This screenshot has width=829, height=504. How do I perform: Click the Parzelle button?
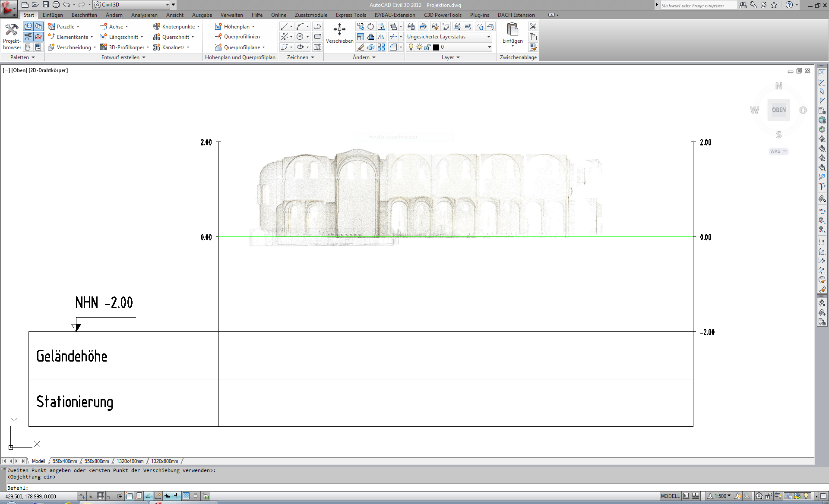(x=63, y=26)
